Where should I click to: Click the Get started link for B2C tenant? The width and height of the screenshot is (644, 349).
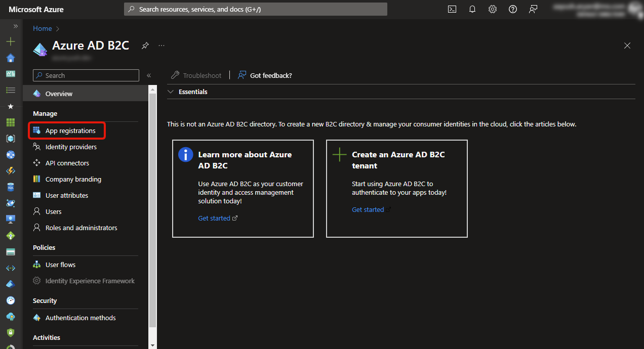[368, 209]
